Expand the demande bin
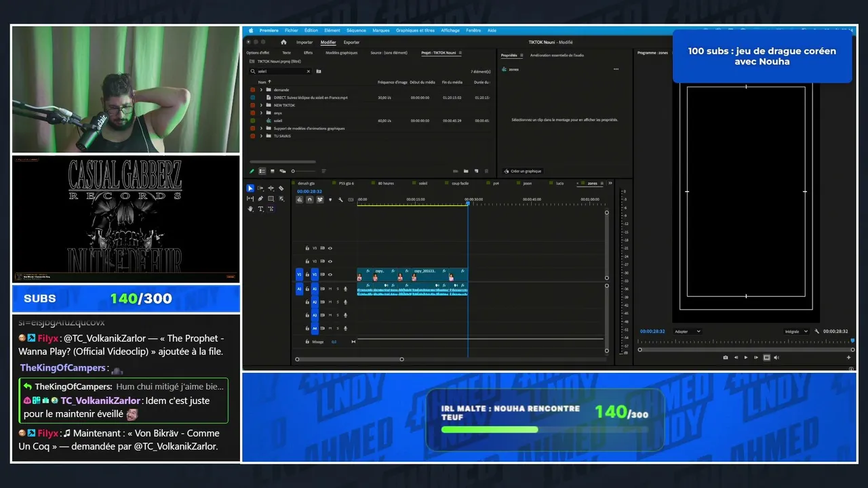 point(261,89)
